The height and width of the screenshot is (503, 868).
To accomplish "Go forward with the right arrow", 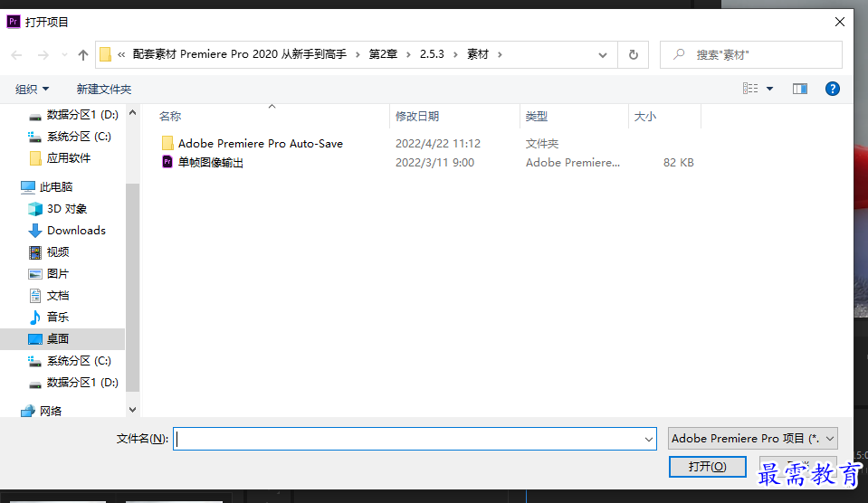I will pyautogui.click(x=43, y=55).
